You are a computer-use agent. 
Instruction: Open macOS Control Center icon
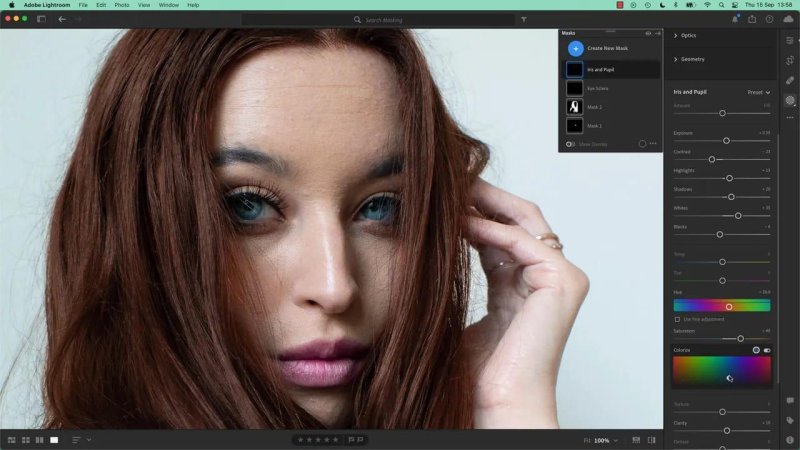[735, 5]
